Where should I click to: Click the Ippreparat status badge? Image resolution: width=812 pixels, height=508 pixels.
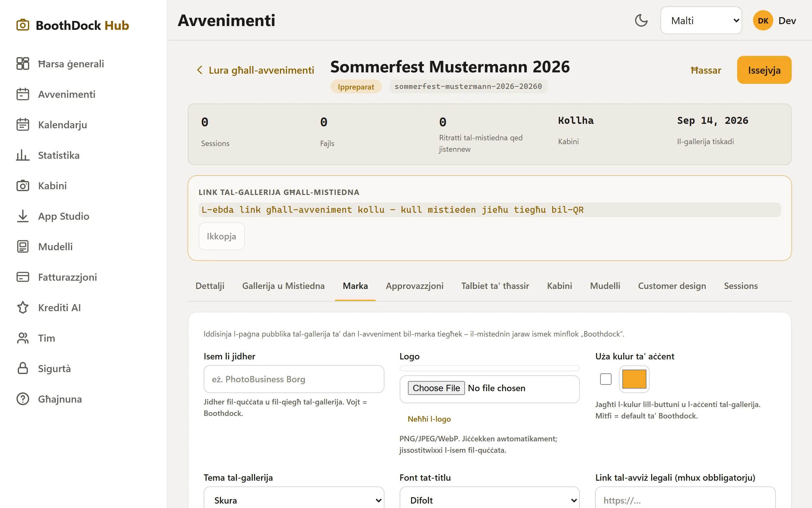coord(356,87)
